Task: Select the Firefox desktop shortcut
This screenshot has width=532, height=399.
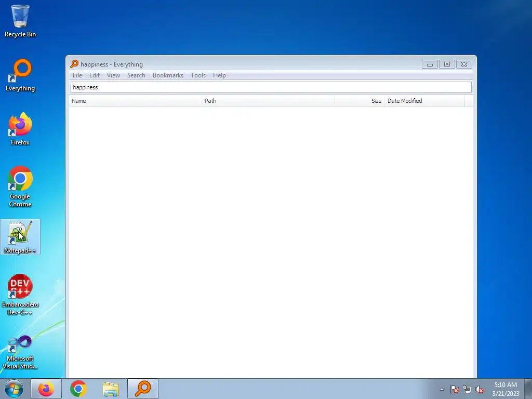Action: click(20, 129)
